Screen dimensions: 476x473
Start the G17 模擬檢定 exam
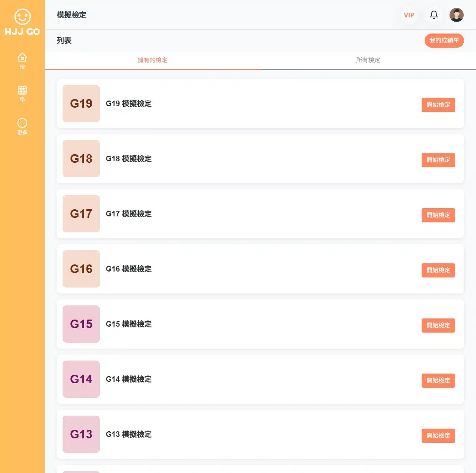pos(438,215)
